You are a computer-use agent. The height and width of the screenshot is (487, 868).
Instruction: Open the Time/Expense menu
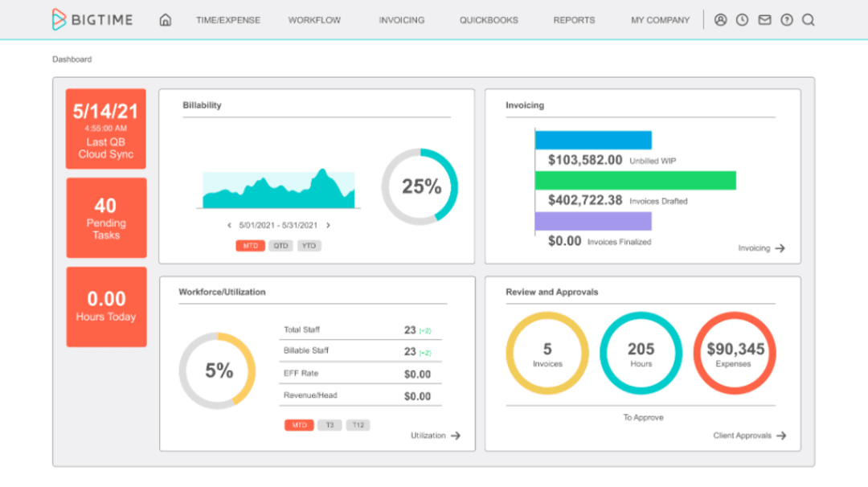[x=228, y=20]
